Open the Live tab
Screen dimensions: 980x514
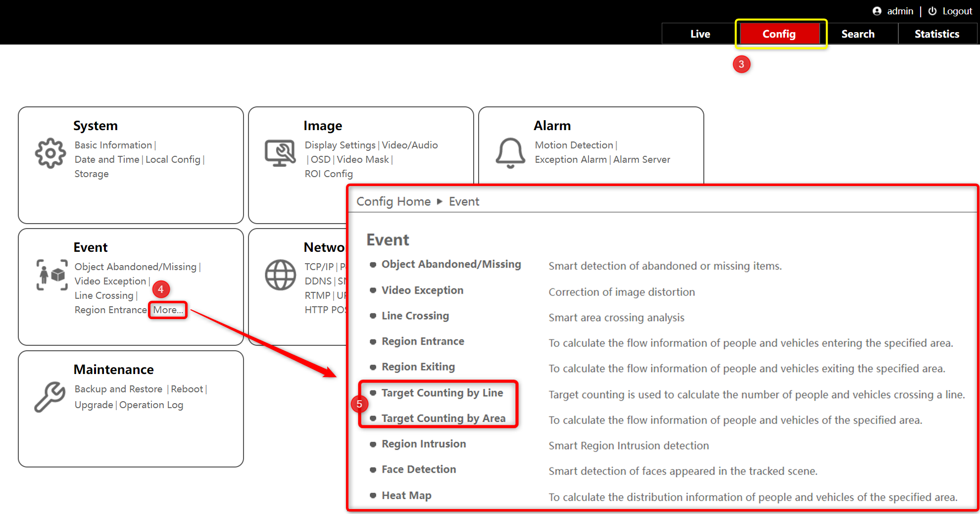tap(700, 34)
